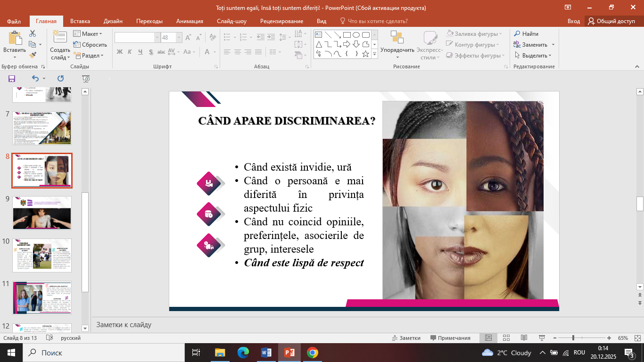Open the slide sorter view icon
The height and width of the screenshot is (362, 644).
point(506,338)
